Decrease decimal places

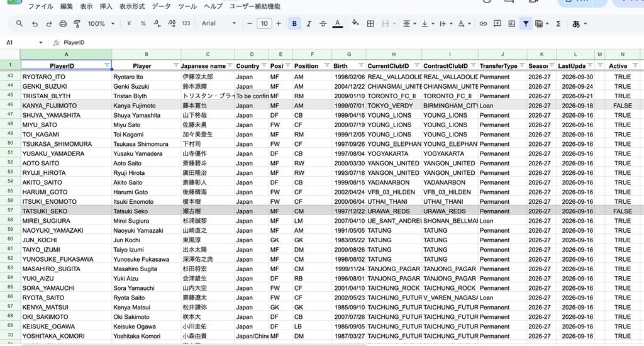click(157, 24)
